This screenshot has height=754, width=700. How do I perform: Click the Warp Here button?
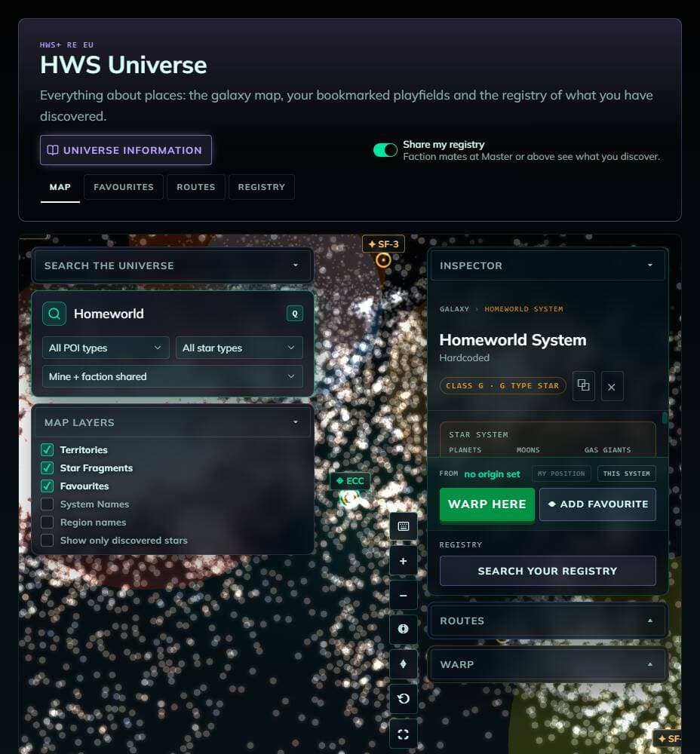tap(487, 504)
